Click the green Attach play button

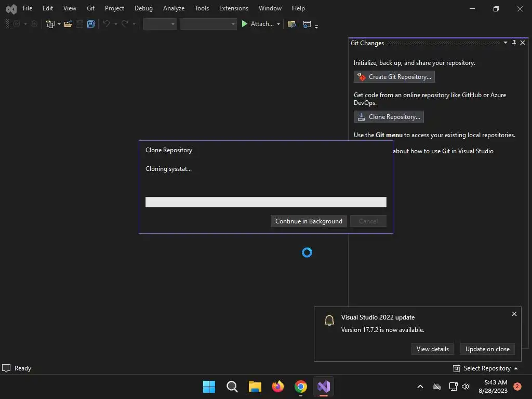coord(244,24)
